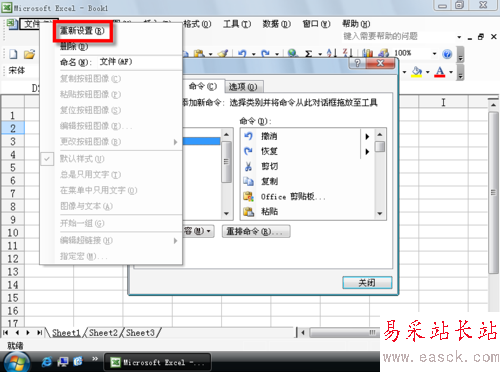Open the Chart Wizard icon
The height and width of the screenshot is (372, 500).
point(367,53)
